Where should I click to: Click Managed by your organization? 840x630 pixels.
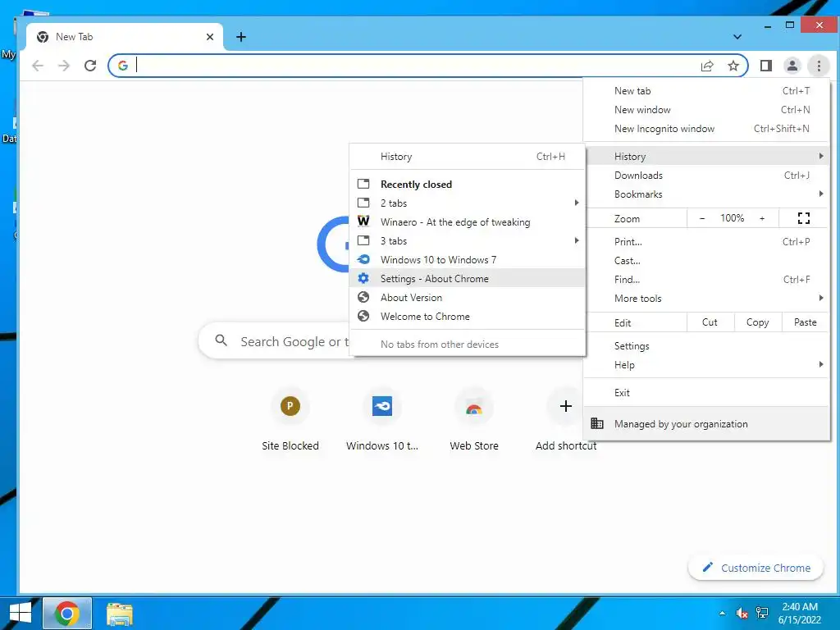click(706, 424)
